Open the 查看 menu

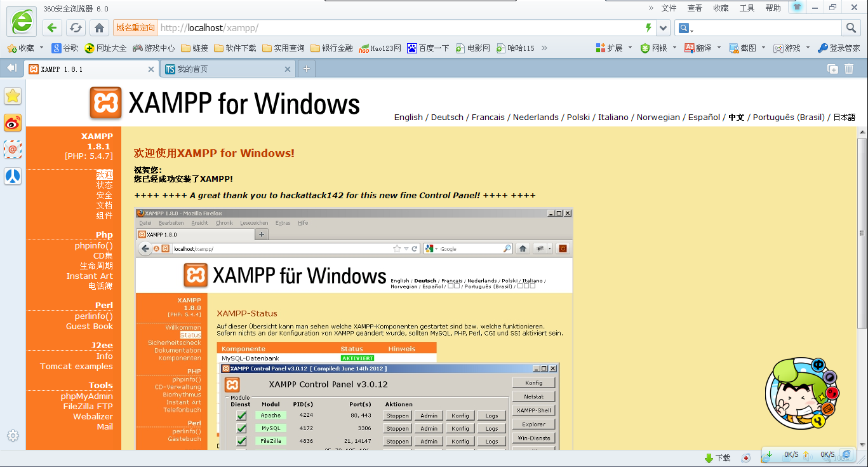pyautogui.click(x=695, y=8)
